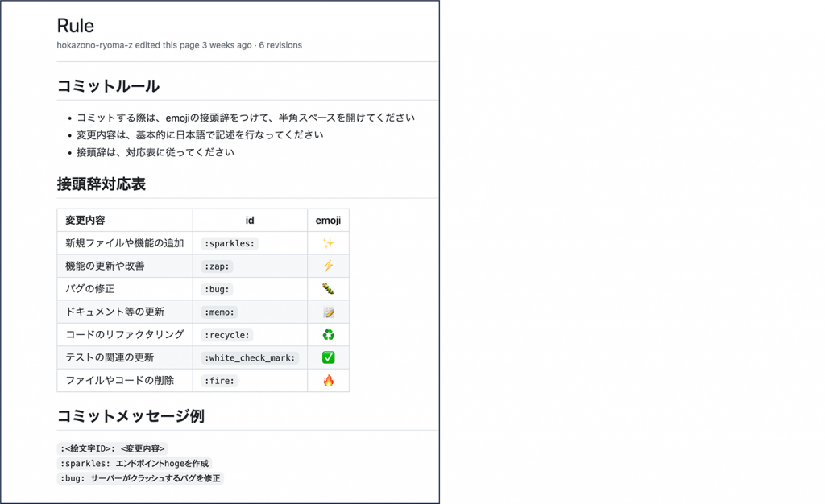Click the ':bug: サーバーがクラッシュ' example line
The image size is (825, 504).
tap(139, 478)
